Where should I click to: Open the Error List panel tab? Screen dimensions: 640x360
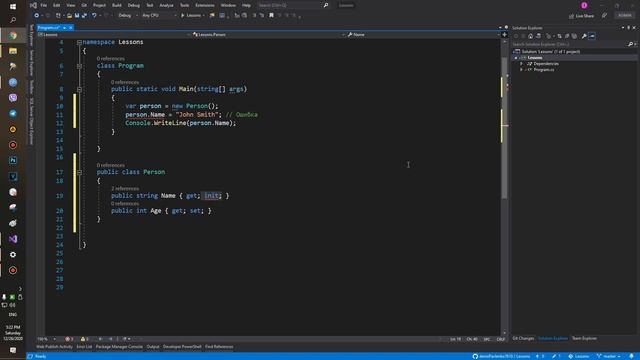84,347
